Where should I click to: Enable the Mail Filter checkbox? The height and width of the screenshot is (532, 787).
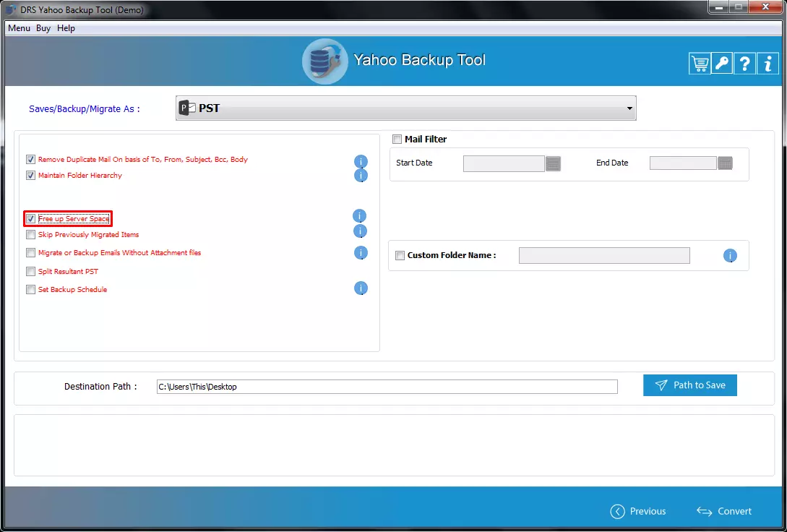pos(397,139)
